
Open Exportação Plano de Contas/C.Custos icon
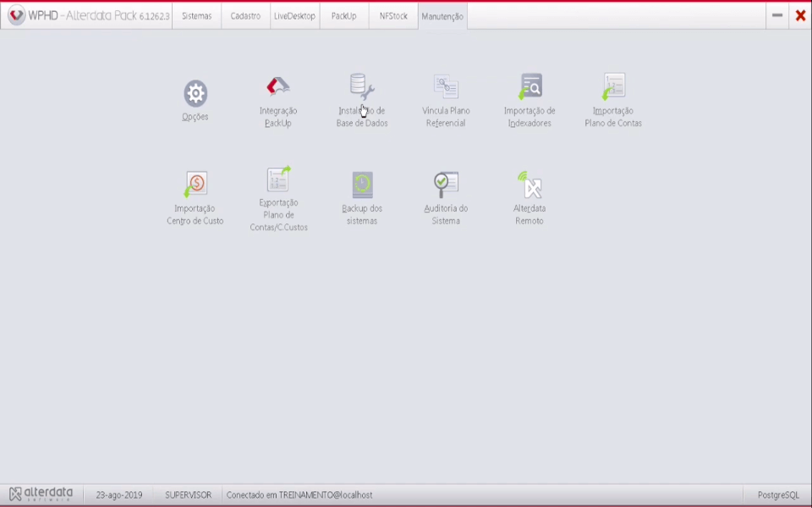click(278, 179)
